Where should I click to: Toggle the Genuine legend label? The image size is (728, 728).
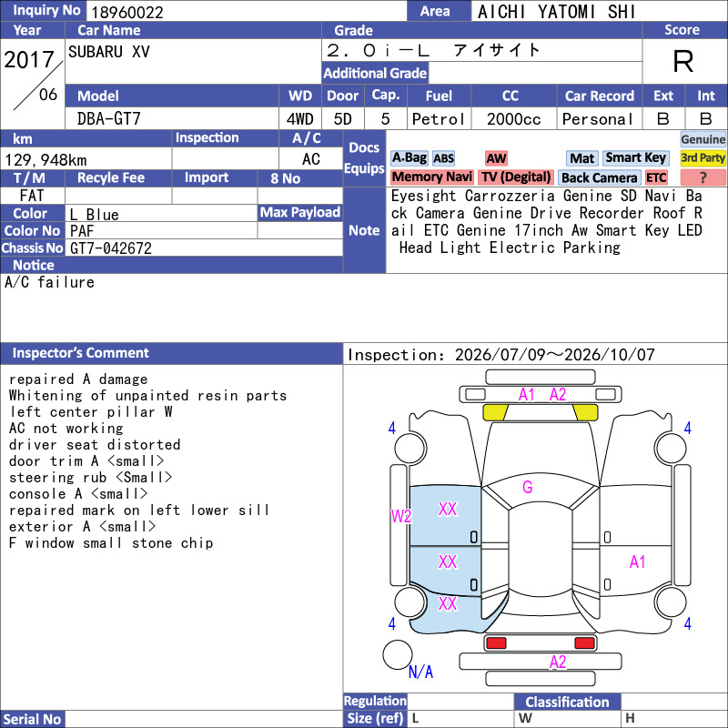pos(703,139)
